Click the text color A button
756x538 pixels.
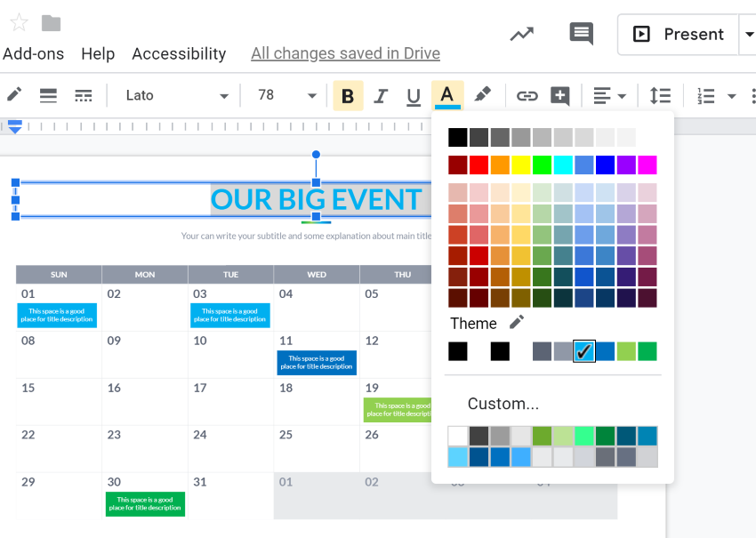coord(447,96)
